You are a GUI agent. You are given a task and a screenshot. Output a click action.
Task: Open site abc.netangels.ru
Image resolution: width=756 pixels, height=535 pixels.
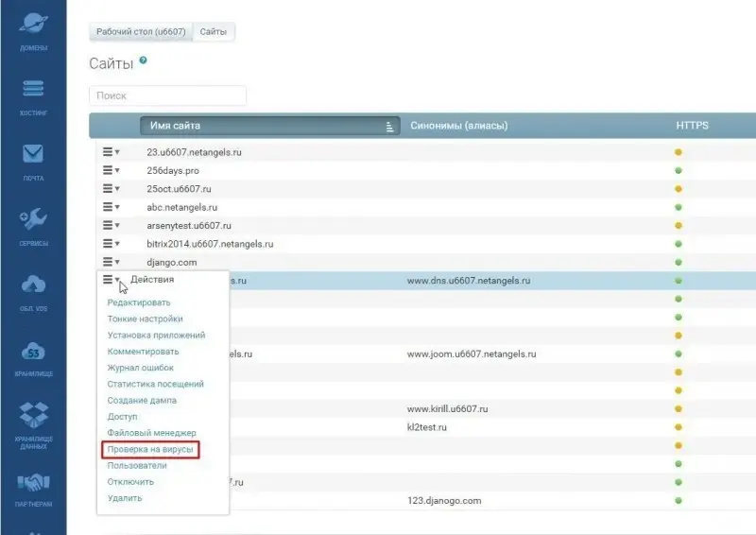182,207
